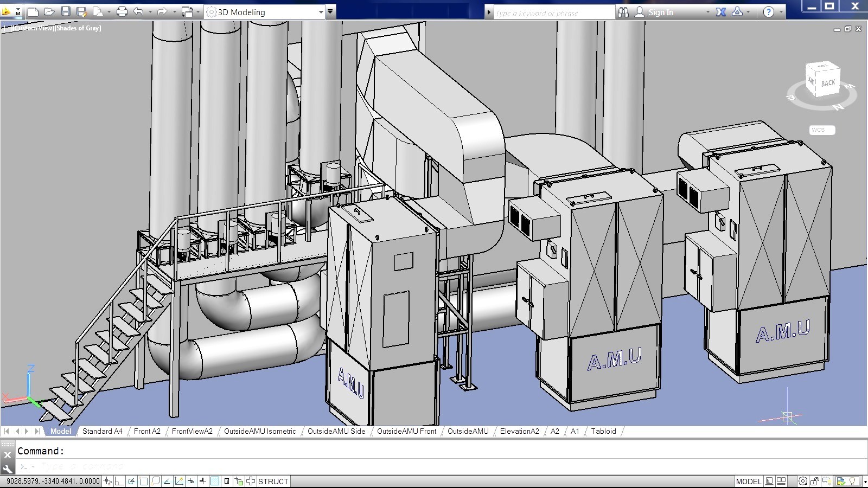This screenshot has height=488, width=868.
Task: Open the ElevationA2 layout tab
Action: 519,432
